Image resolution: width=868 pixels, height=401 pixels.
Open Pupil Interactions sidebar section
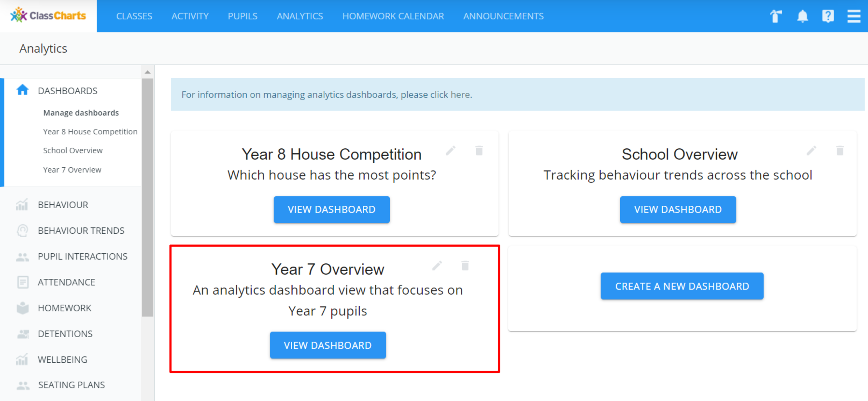[82, 256]
